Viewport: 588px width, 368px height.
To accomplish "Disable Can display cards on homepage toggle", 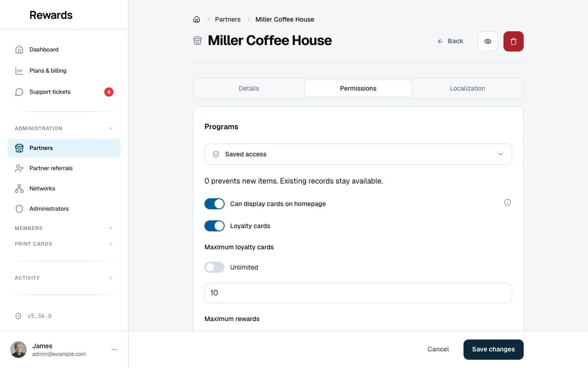I will pos(215,204).
